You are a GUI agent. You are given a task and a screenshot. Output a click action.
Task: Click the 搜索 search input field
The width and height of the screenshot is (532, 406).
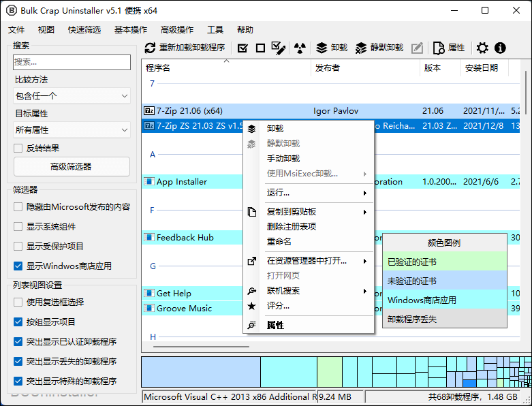72,62
